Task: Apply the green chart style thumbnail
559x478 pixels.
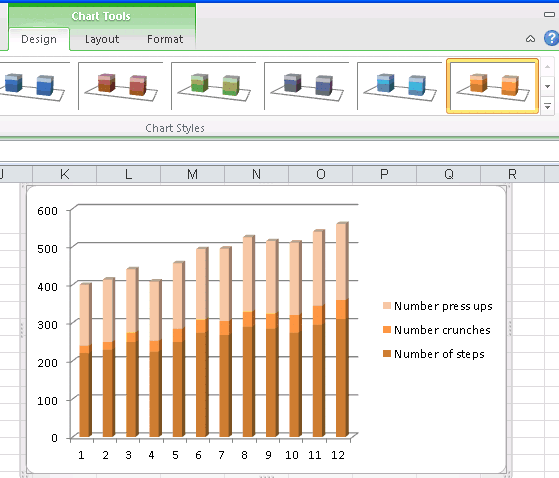Action: (214, 86)
